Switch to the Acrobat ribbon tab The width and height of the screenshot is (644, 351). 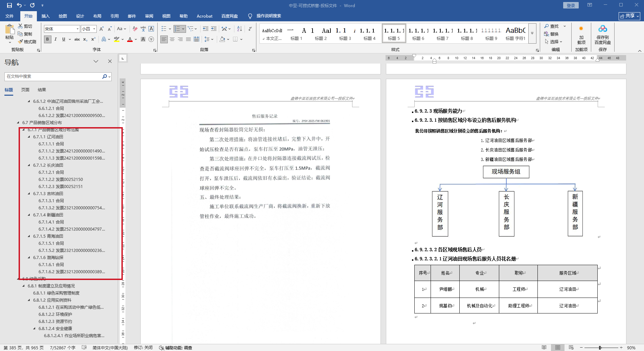(x=205, y=16)
